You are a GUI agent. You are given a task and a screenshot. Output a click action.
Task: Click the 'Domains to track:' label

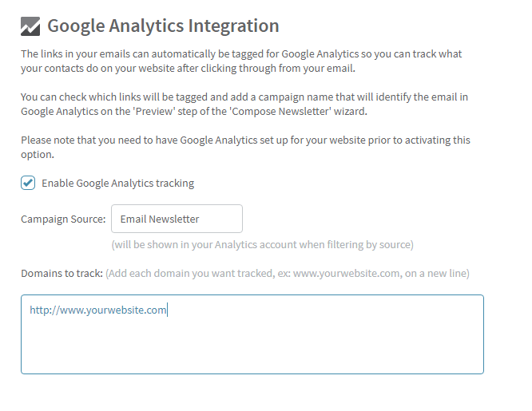[62, 273]
